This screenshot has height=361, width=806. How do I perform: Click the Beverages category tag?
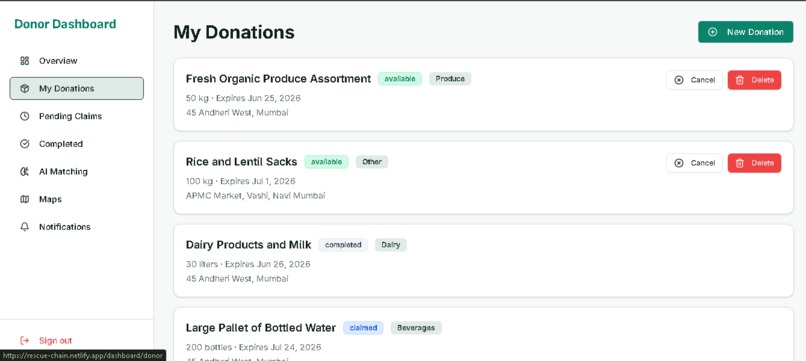coord(416,328)
